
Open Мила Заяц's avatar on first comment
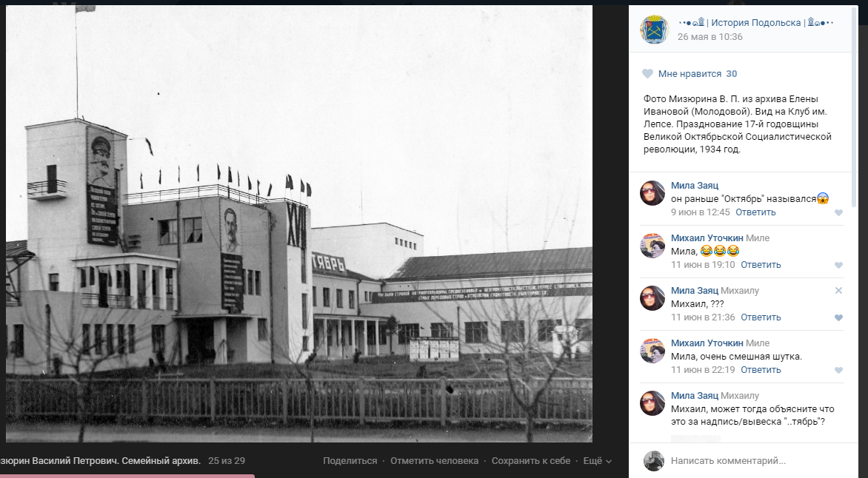tap(652, 193)
